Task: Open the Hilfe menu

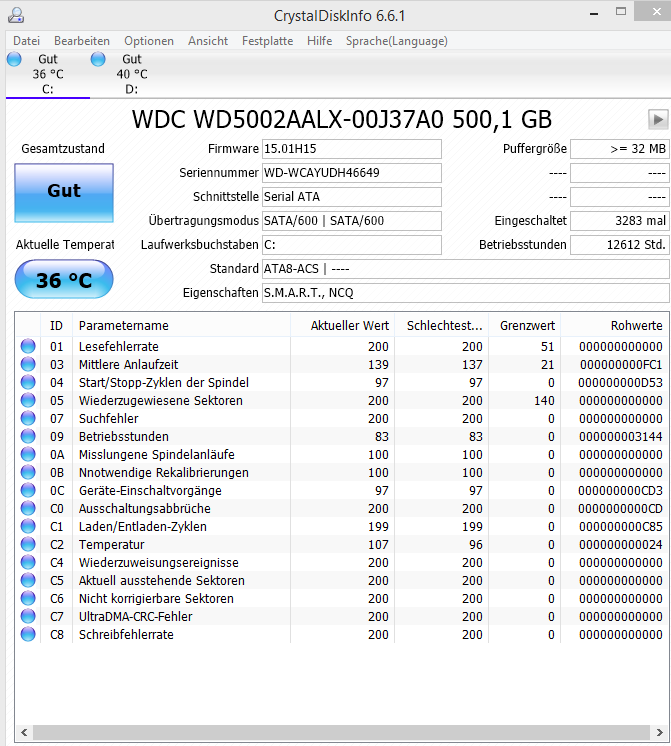Action: coord(319,41)
